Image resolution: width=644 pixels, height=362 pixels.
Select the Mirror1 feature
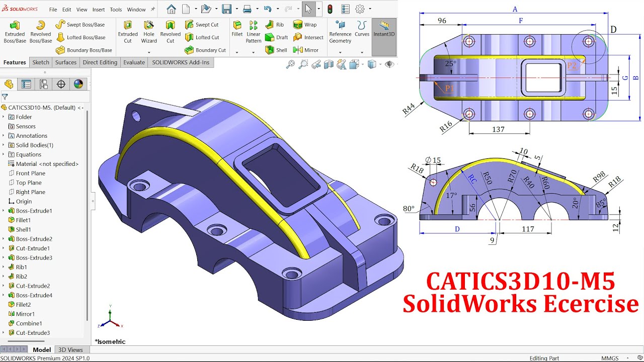[21, 314]
